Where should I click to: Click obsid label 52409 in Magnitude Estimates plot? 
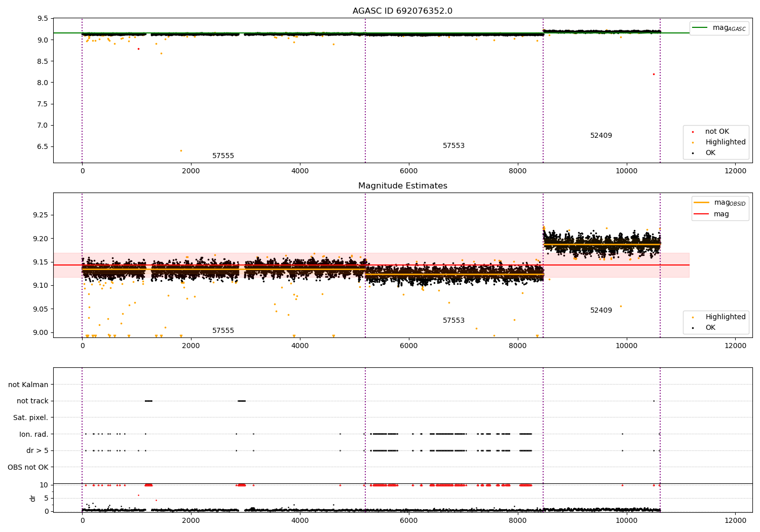click(x=601, y=311)
